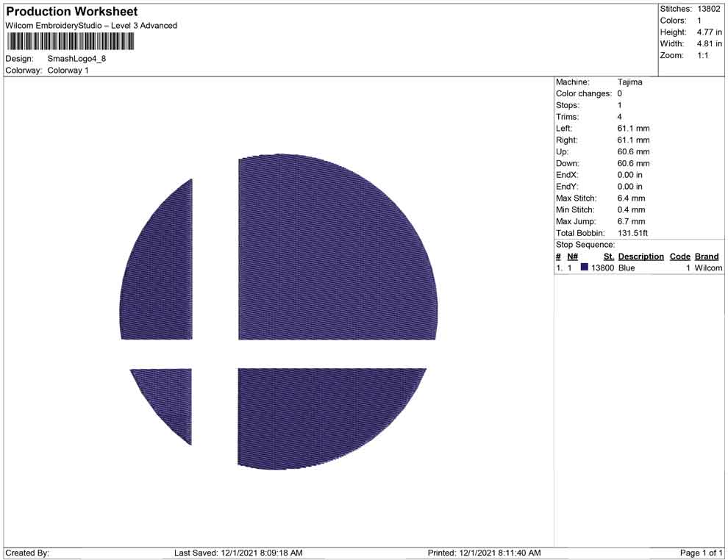728x560 pixels.
Task: Select the stitch count 13802
Action: point(708,9)
